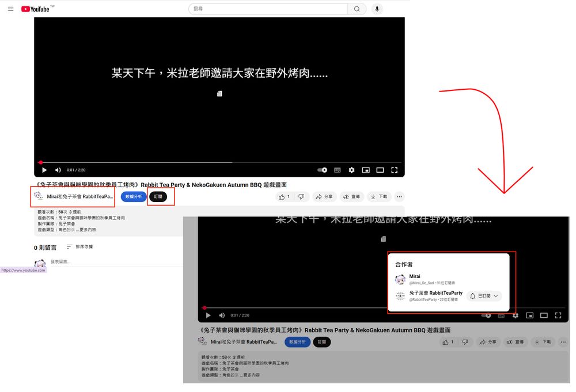Open player settings gear in bright screenshot
Image resolution: width=576 pixels, height=392 pixels.
351,170
